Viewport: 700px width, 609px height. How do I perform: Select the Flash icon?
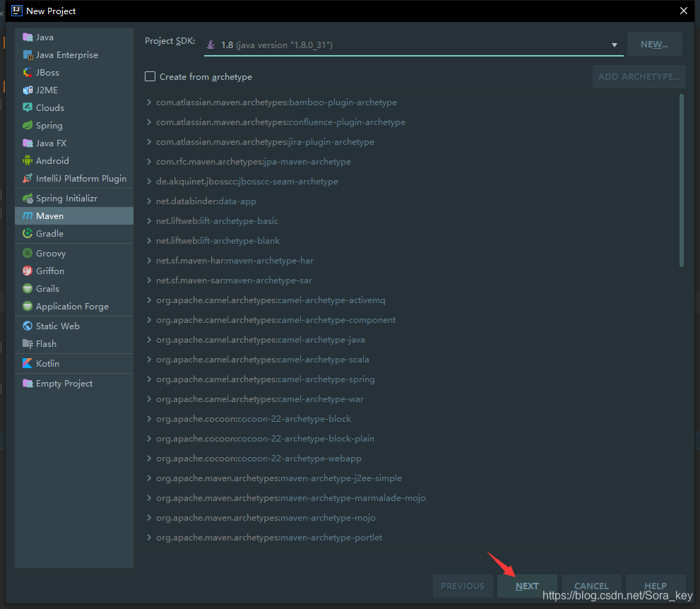[x=28, y=344]
